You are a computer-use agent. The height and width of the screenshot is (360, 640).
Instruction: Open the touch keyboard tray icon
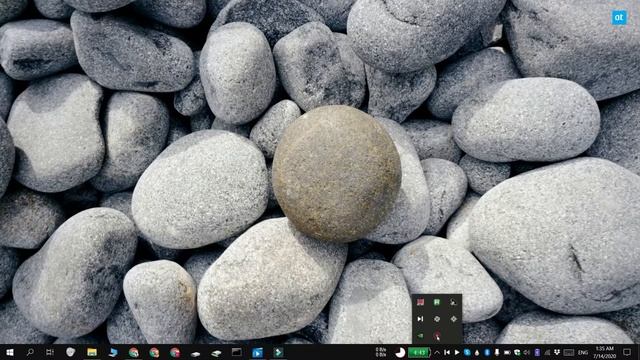[x=569, y=352]
